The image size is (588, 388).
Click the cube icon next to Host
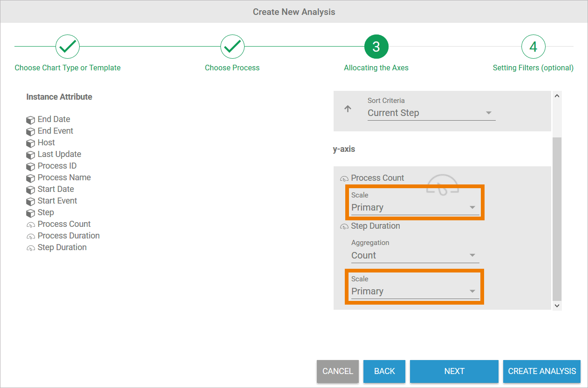pyautogui.click(x=31, y=143)
